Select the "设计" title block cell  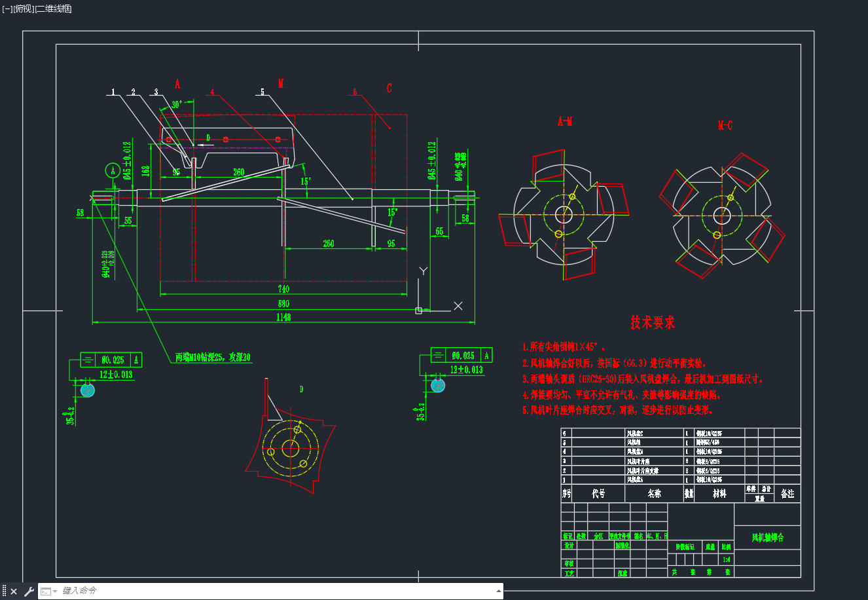(x=568, y=545)
